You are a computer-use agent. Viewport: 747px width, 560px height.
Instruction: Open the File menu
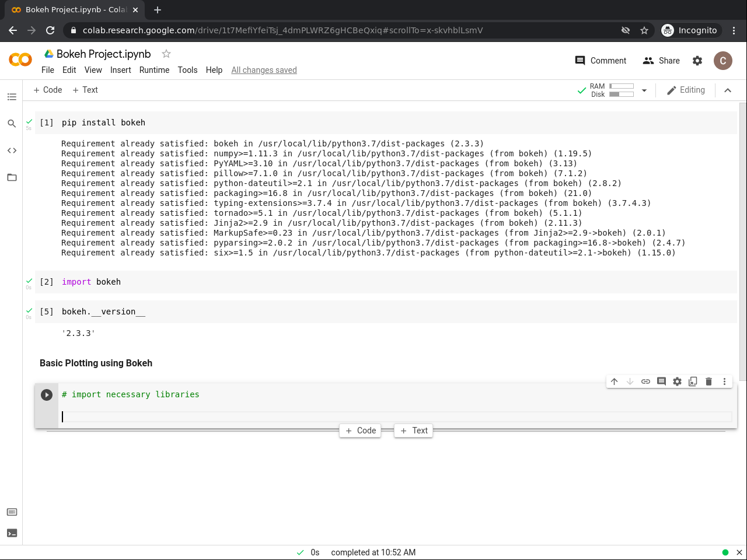point(48,70)
